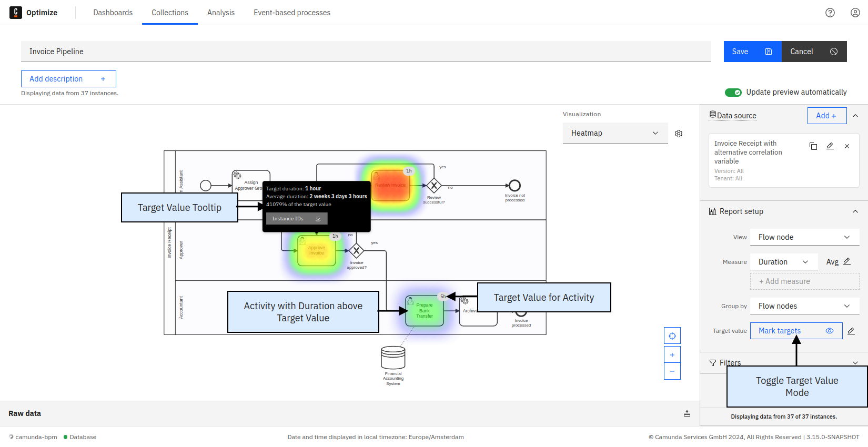Image resolution: width=868 pixels, height=447 pixels.
Task: Edit the Invoice Receipt data source
Action: 830,146
